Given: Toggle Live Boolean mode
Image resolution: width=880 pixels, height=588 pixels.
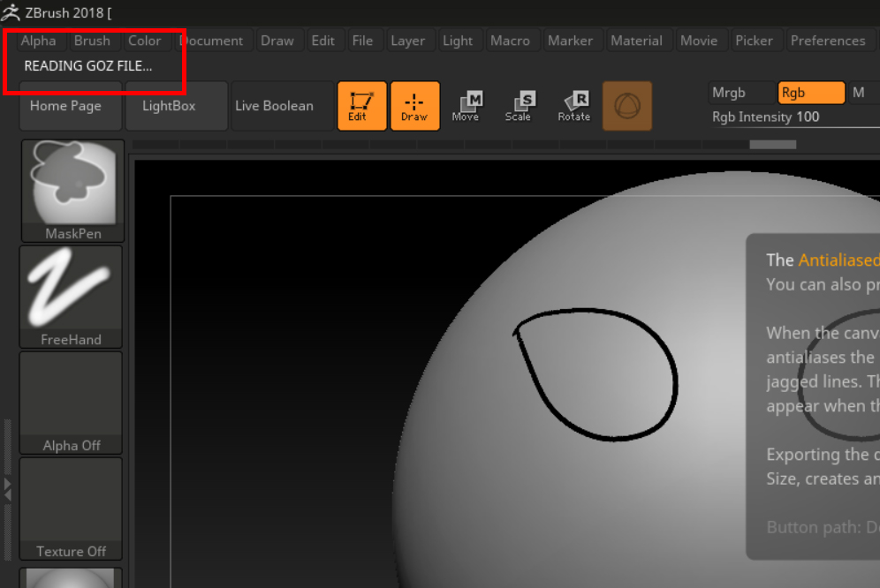Looking at the screenshot, I should tap(283, 106).
